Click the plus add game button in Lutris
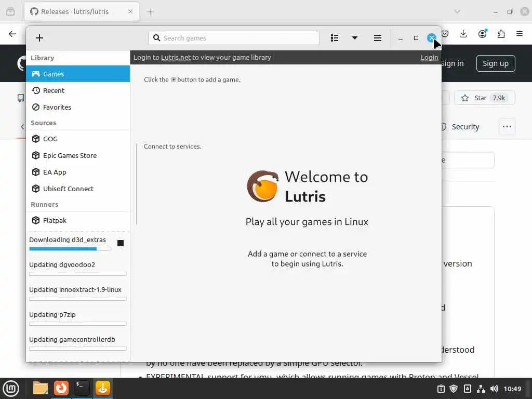532x399 pixels. tap(39, 37)
